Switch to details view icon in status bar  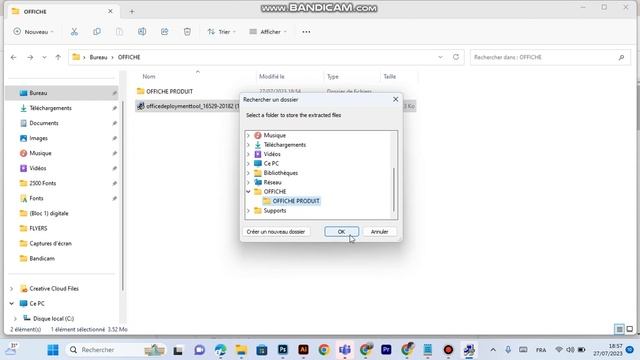point(619,329)
